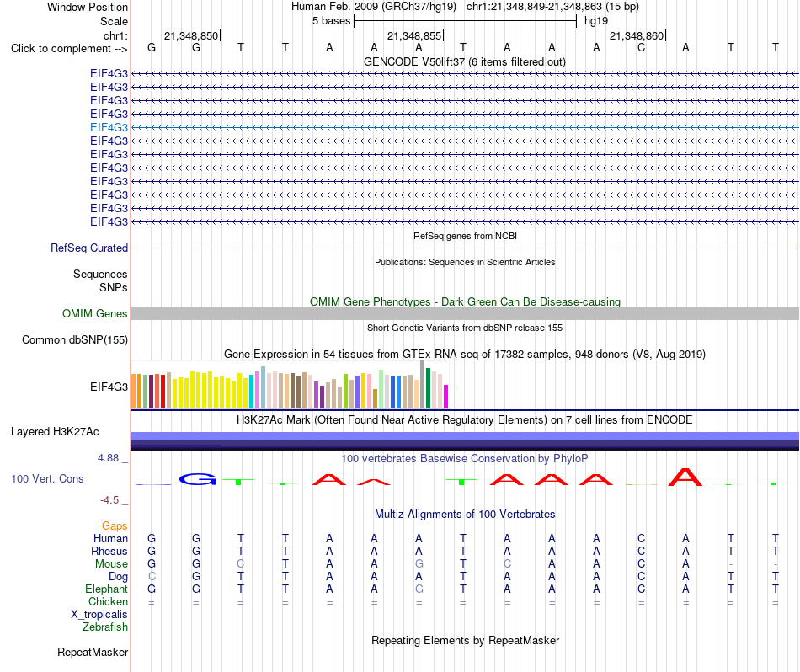Click the "Click to complement -->" label
This screenshot has height=672, width=800.
pos(69,49)
